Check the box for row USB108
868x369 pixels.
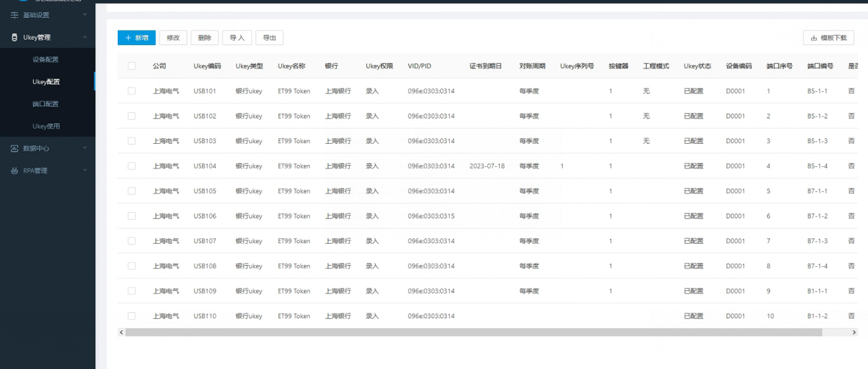click(x=131, y=266)
